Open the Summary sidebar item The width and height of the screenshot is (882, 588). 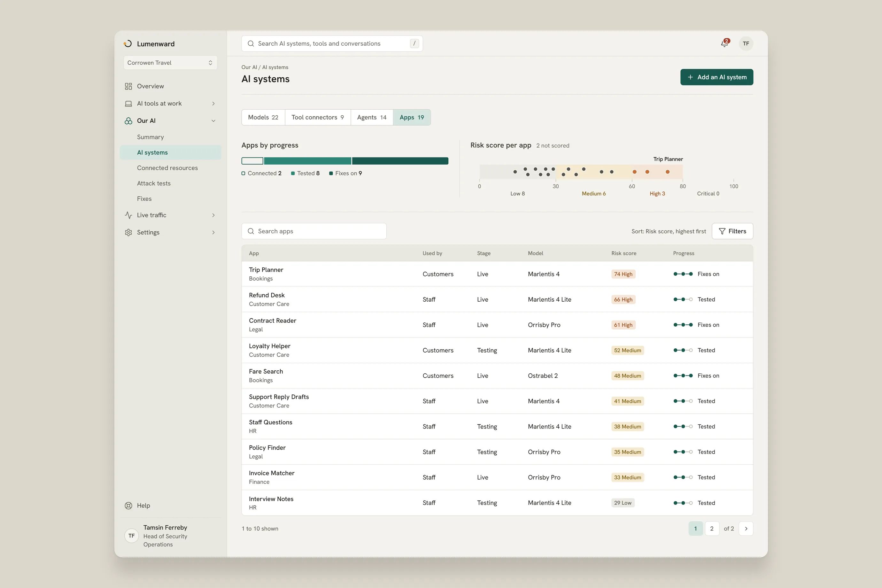coord(170,137)
